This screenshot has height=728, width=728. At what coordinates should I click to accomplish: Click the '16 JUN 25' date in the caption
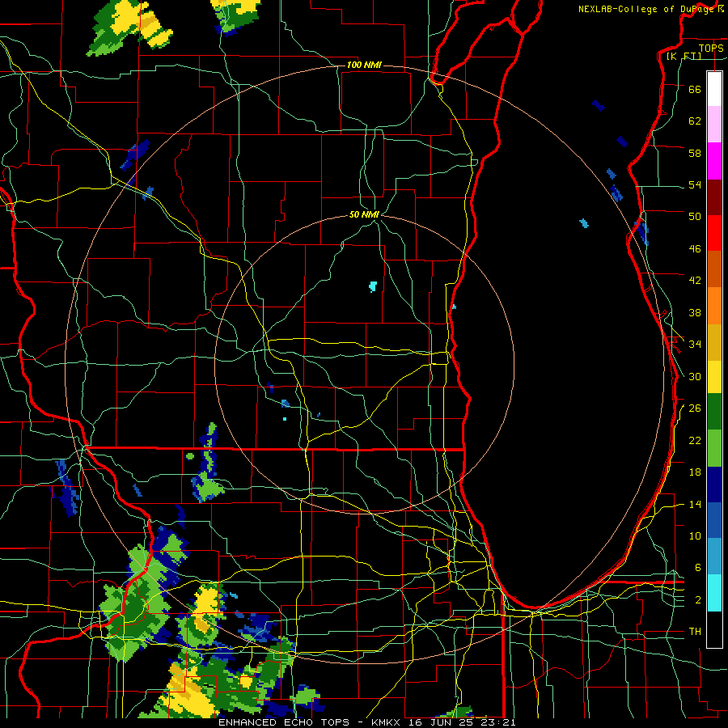coord(441,722)
